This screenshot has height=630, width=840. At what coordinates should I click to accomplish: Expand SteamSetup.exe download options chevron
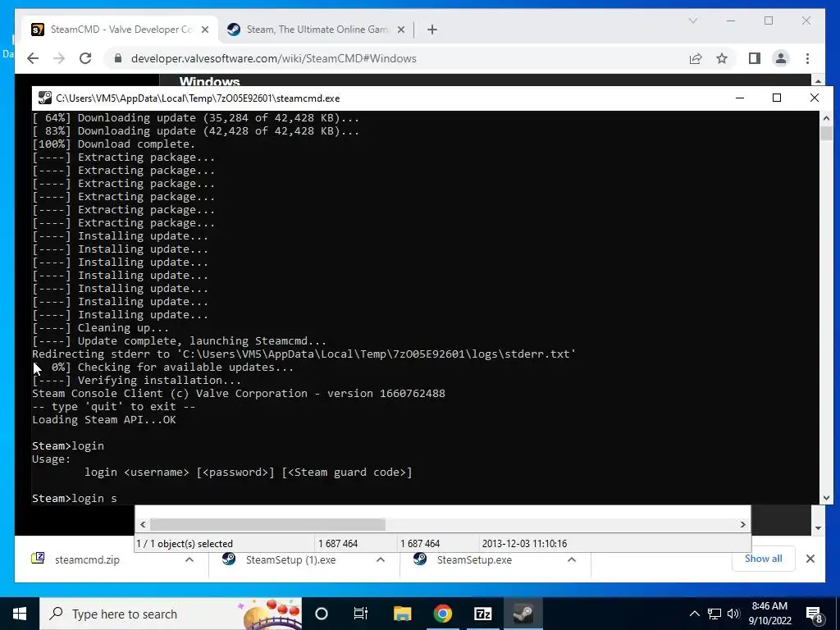click(572, 559)
